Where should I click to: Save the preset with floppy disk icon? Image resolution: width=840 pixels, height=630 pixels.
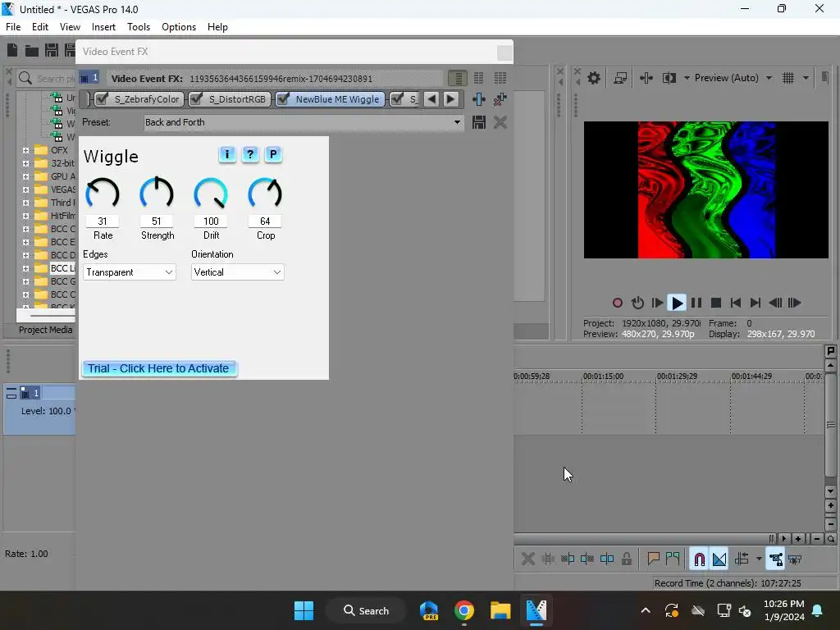(478, 122)
